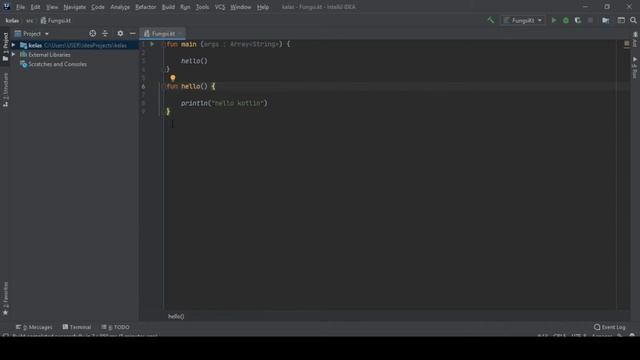Screen dimensions: 640x360
Task: Toggle the Project side tool window button
Action: pos(5,47)
